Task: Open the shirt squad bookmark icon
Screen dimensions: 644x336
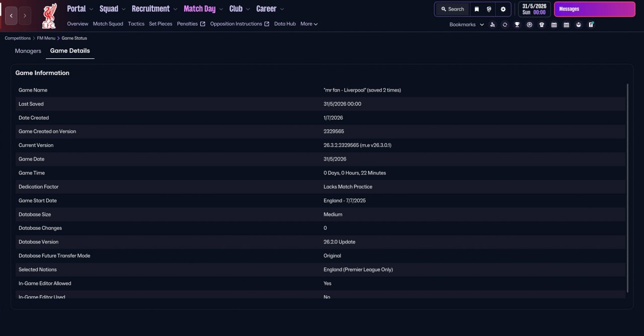Action: (542, 25)
